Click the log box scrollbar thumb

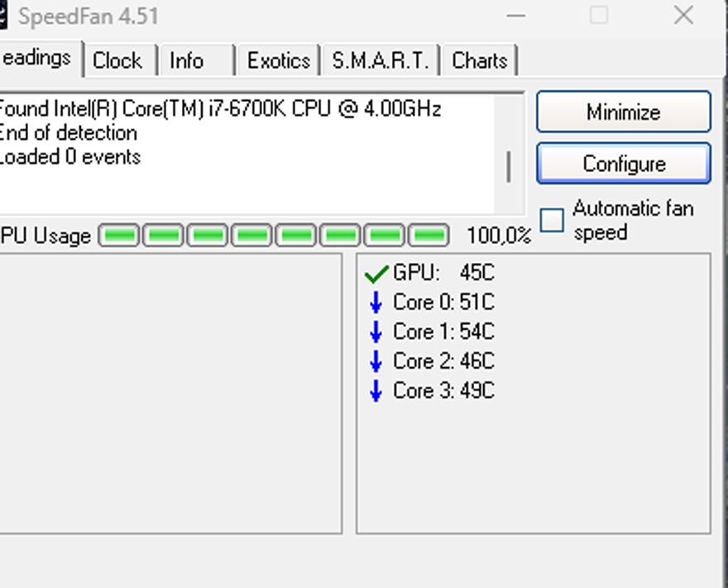pos(509,166)
